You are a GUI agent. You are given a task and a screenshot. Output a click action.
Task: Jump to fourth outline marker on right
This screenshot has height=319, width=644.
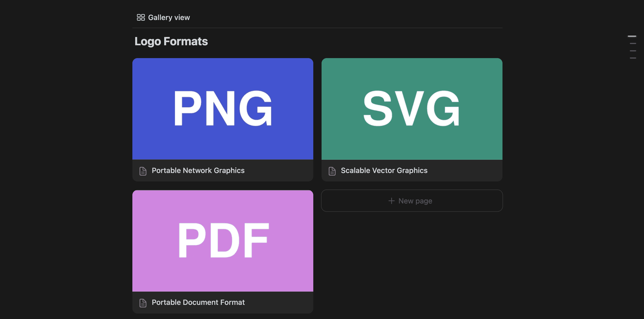[633, 58]
